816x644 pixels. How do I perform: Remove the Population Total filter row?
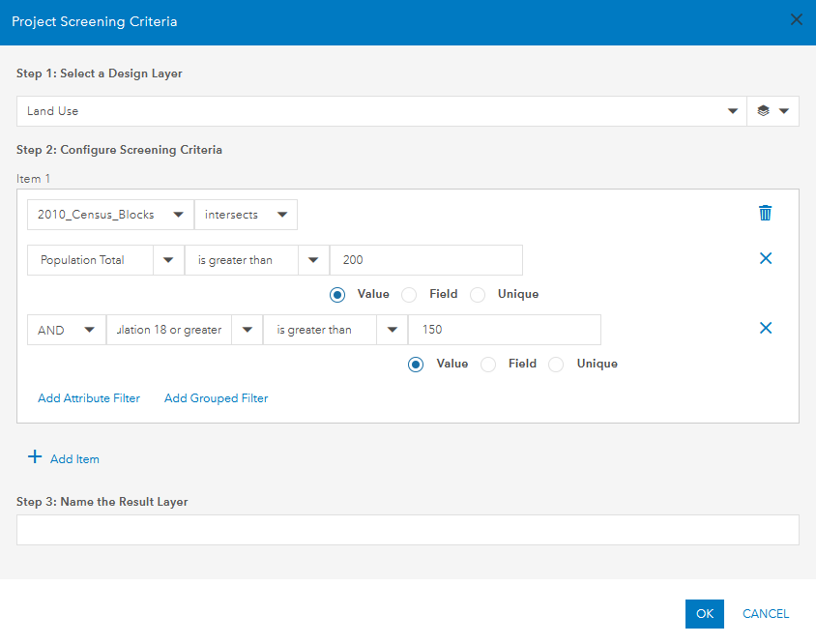pyautogui.click(x=766, y=258)
